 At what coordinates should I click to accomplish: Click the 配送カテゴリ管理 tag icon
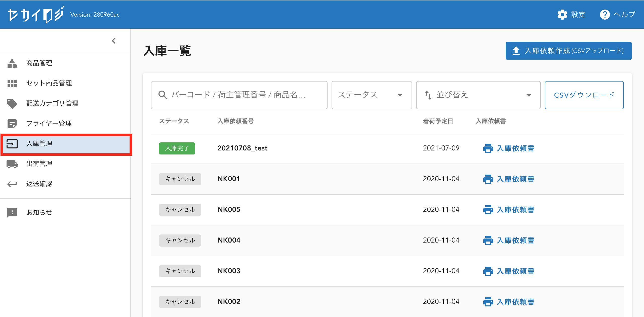[12, 103]
